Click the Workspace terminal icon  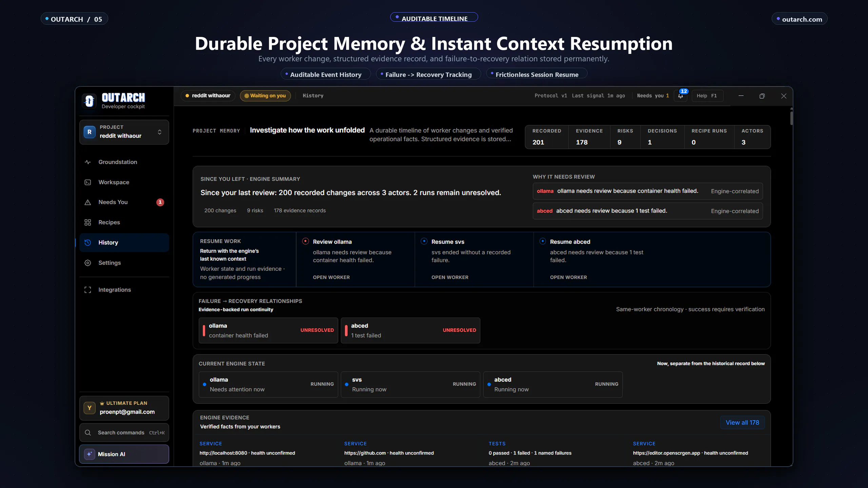(x=87, y=182)
